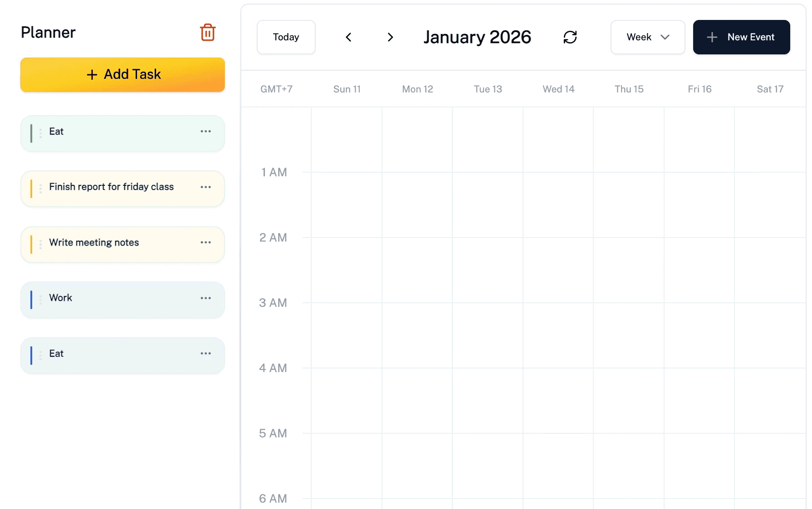Click the January 2026 title
Viewport: 812px width, 509px height.
tap(477, 37)
